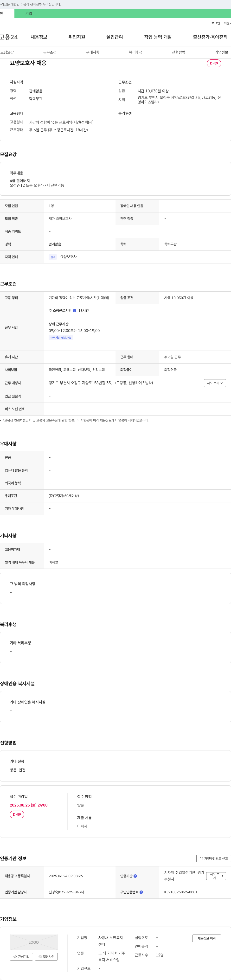Viewport: 231px width, 980px height.
Task: Click the 2025.06.24 09:08:26 registration timestamp
Action: pos(65,876)
